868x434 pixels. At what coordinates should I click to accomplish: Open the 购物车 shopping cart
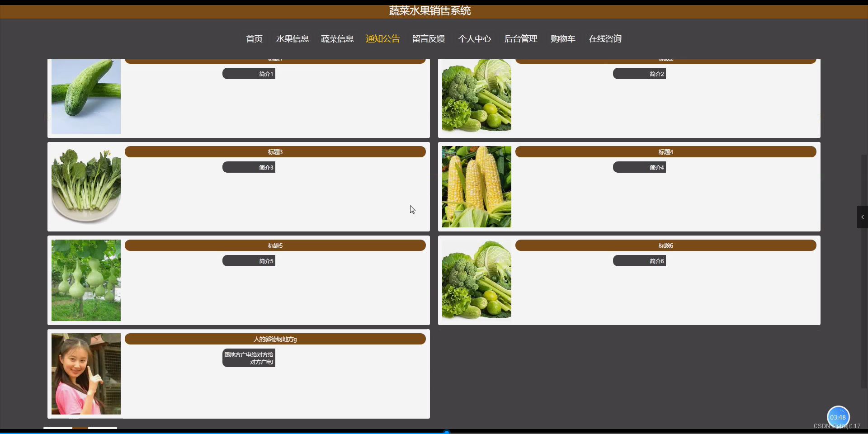pyautogui.click(x=562, y=39)
